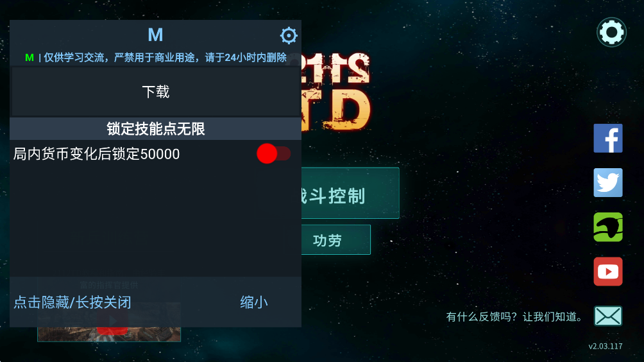The image size is (644, 362).
Task: Open game settings gear in the corner
Action: [611, 32]
